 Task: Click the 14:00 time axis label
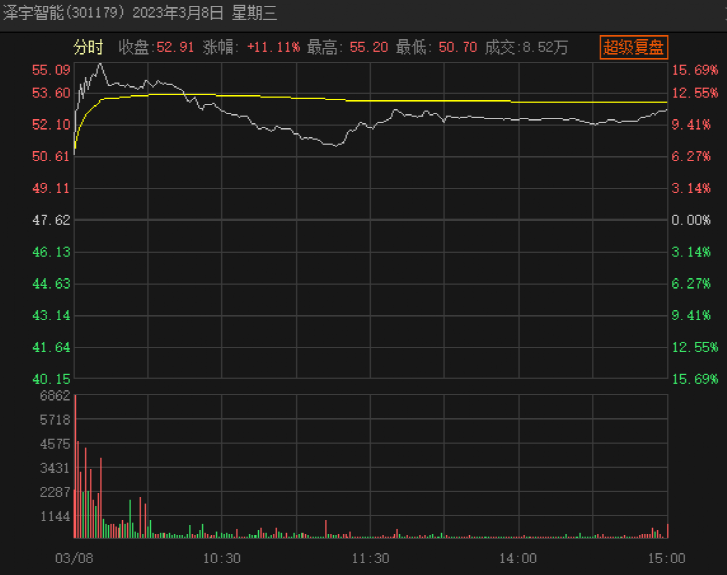[519, 558]
